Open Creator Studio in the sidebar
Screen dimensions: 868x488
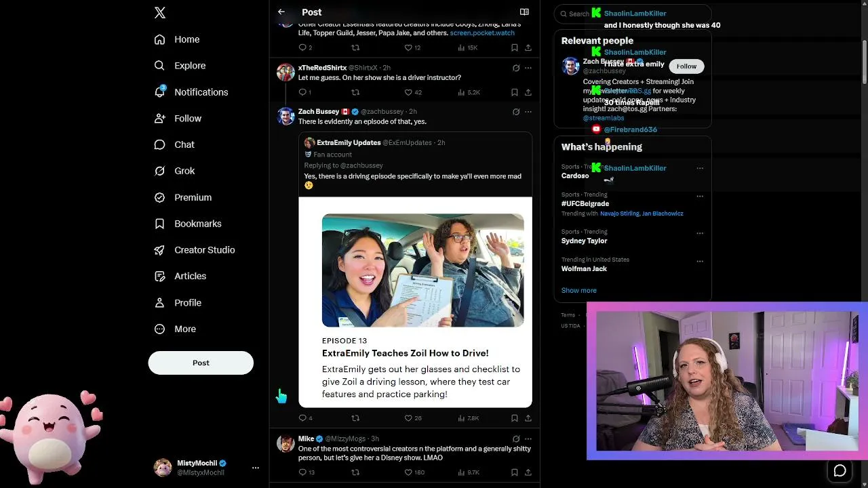click(195, 250)
